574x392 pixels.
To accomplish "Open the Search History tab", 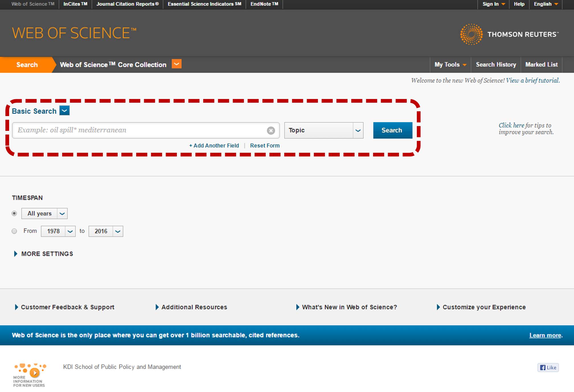I will tap(496, 65).
